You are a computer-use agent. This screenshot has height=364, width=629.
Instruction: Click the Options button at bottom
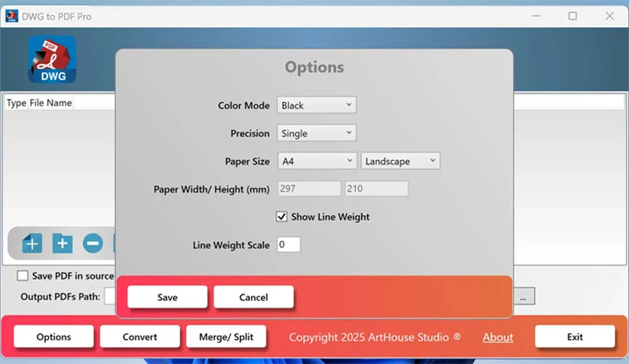(53, 337)
